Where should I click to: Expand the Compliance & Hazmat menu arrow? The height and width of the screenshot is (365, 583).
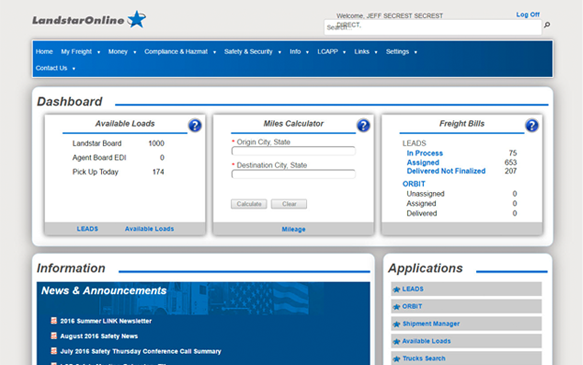(x=215, y=52)
